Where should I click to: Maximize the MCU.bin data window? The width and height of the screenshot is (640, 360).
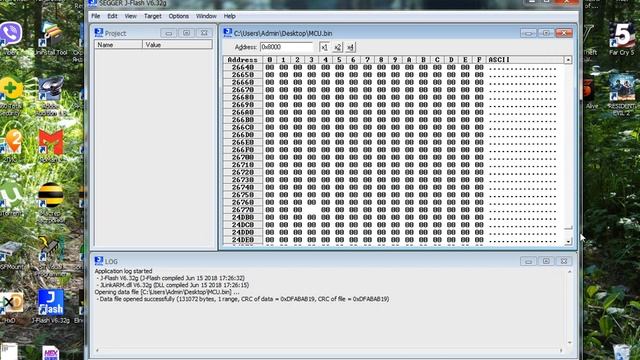click(546, 33)
